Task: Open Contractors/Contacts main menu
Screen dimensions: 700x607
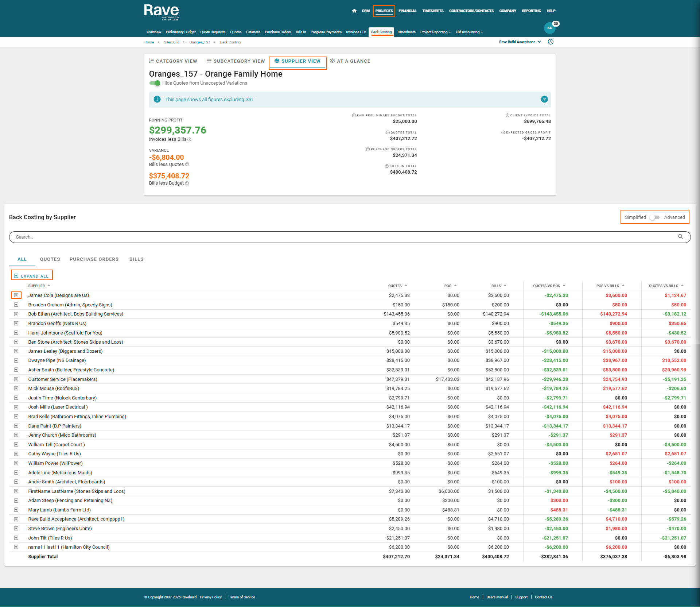Action: pos(471,11)
